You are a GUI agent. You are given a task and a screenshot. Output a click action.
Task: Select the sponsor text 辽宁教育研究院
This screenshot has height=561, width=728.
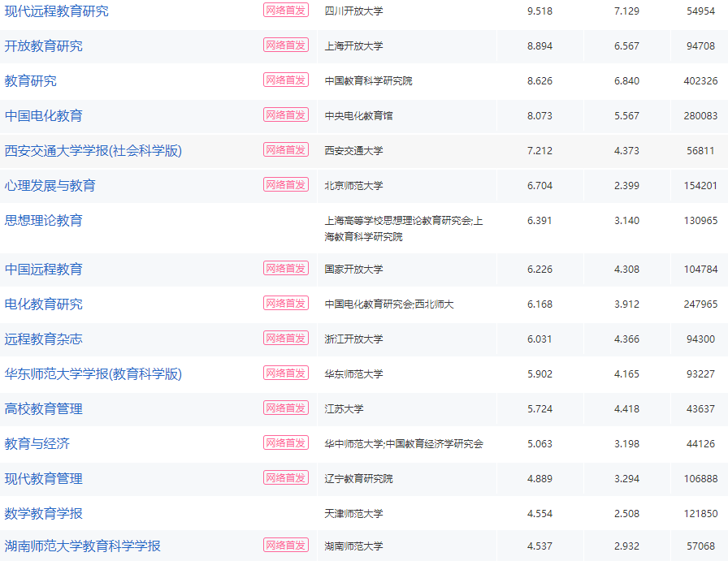[359, 478]
